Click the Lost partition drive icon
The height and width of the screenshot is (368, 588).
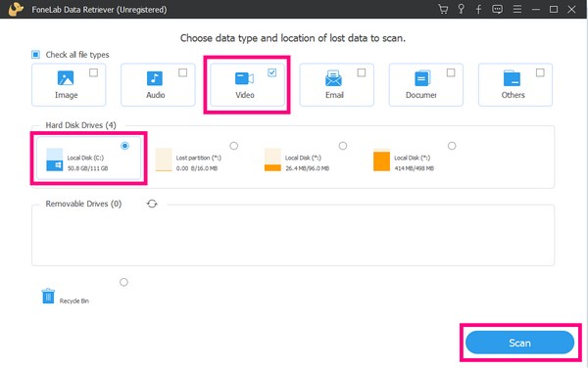[164, 160]
